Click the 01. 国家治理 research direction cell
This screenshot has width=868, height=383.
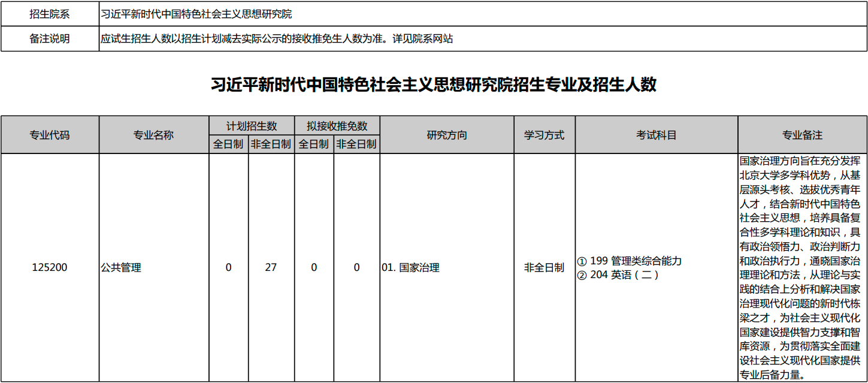pyautogui.click(x=410, y=267)
